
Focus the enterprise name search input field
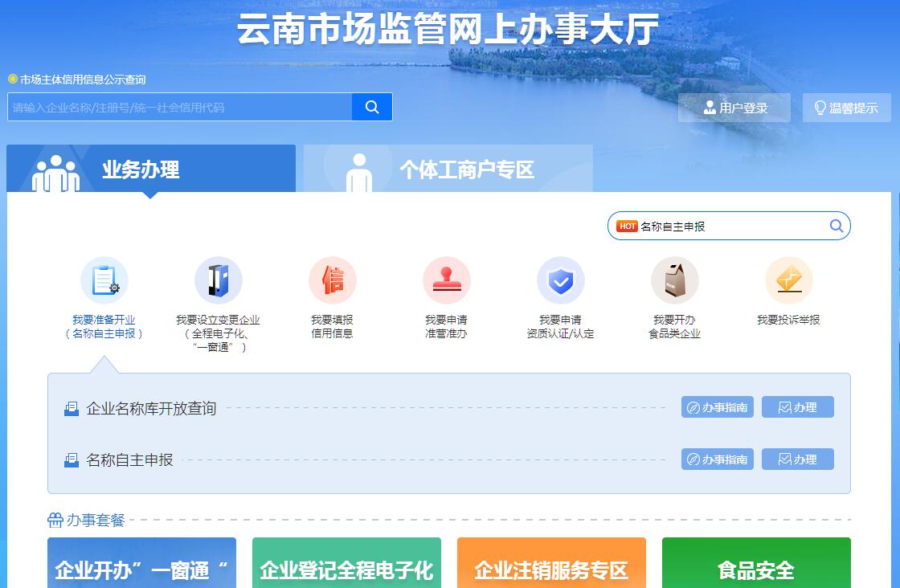click(180, 108)
